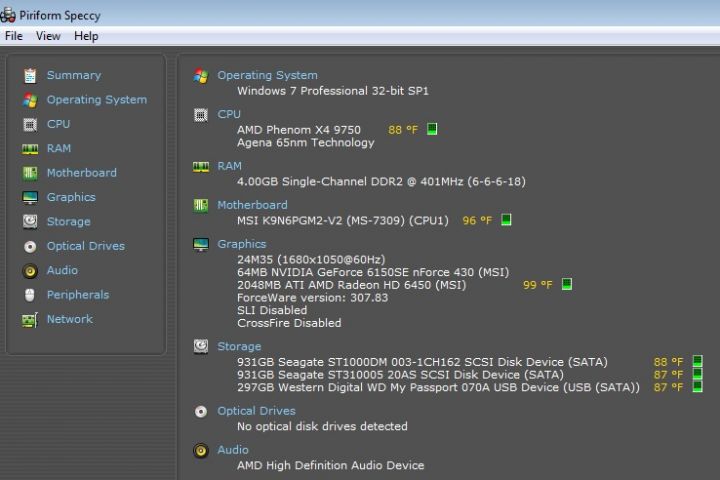Click the speaker icon beside Audio heading
The image size is (720, 480).
click(x=201, y=451)
